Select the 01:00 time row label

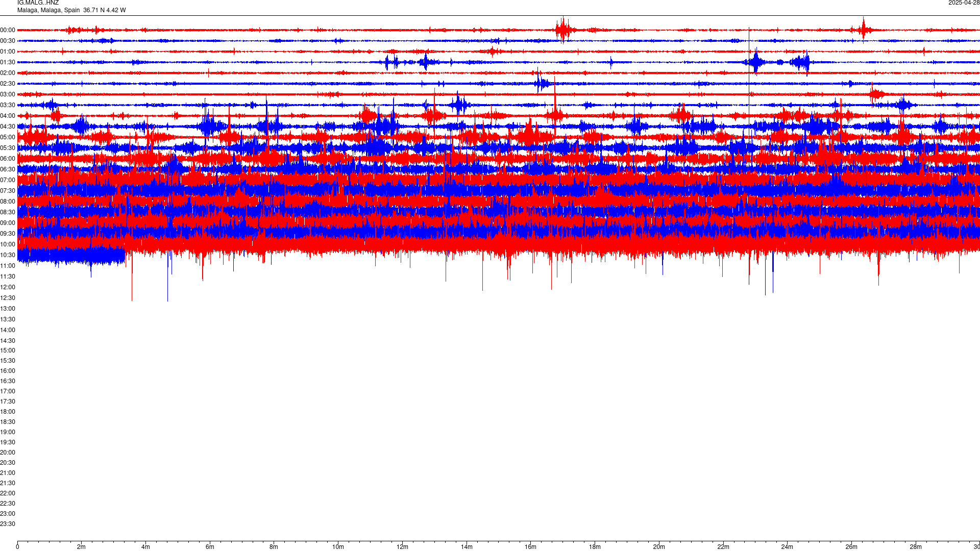(x=8, y=52)
